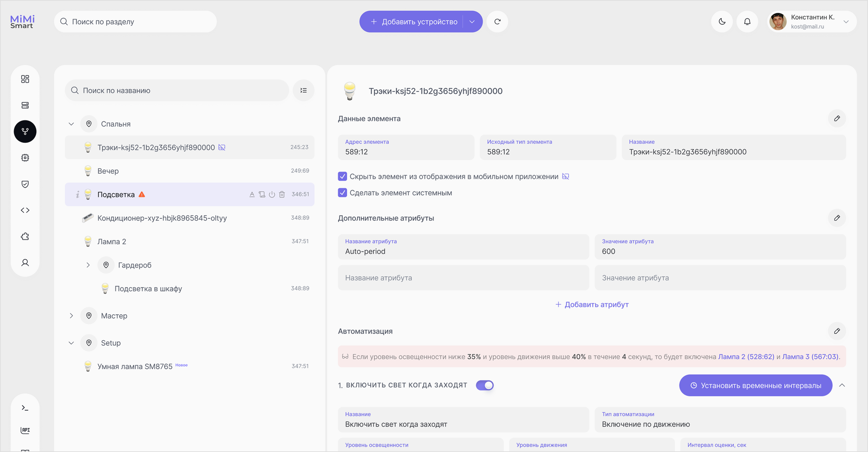
Task: Focus Поиск по названию search field
Action: tap(177, 90)
